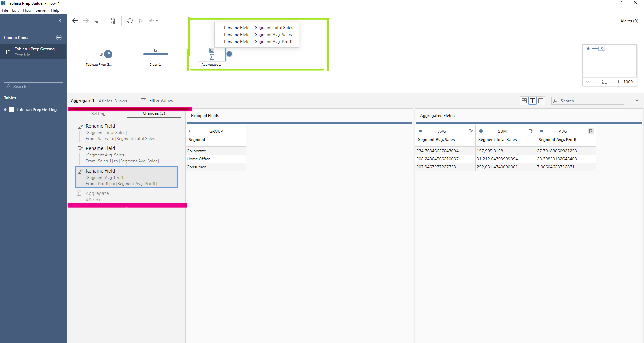Add a connection with the plus icon
The width and height of the screenshot is (644, 343).
(x=59, y=37)
